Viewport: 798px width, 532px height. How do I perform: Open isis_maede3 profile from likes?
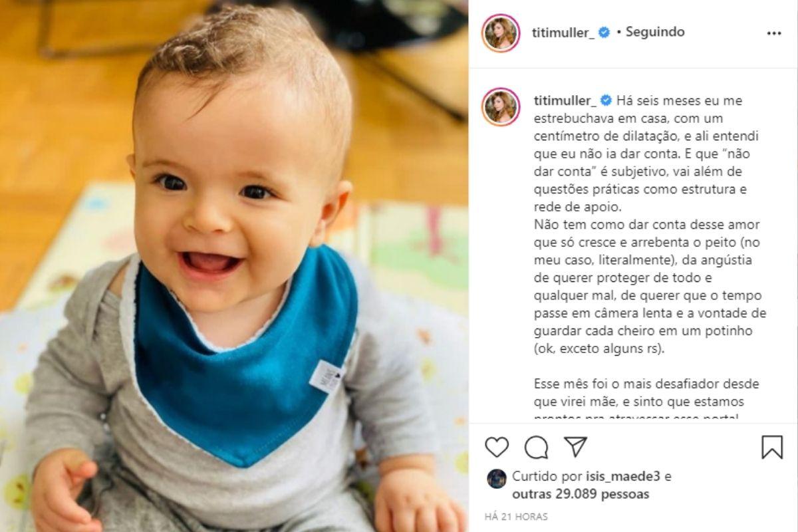[x=624, y=477]
